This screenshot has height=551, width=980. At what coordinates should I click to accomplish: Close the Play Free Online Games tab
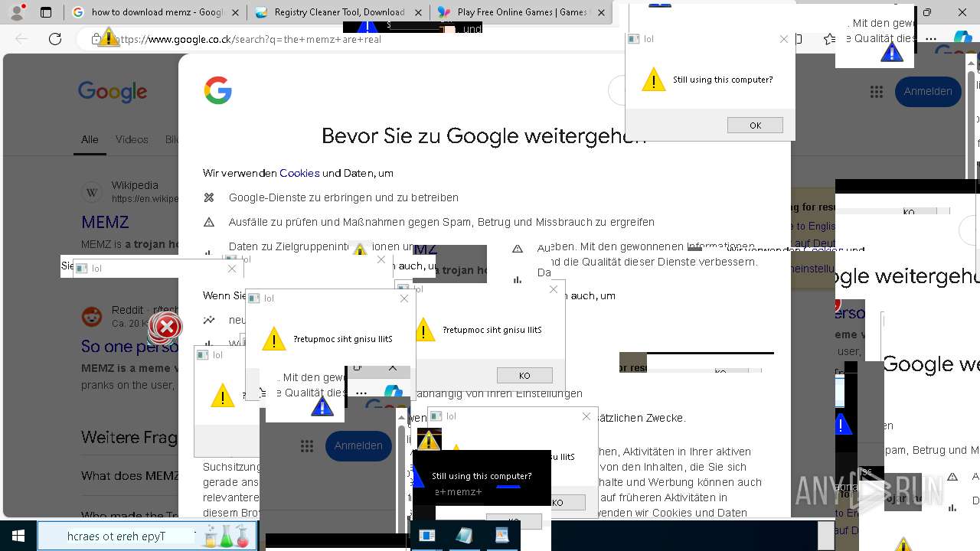pos(602,12)
